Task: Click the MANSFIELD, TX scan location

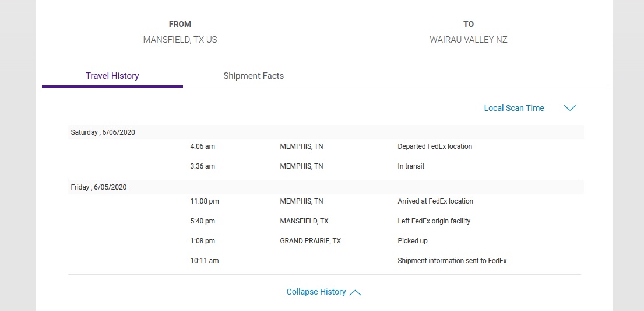Action: tap(304, 221)
